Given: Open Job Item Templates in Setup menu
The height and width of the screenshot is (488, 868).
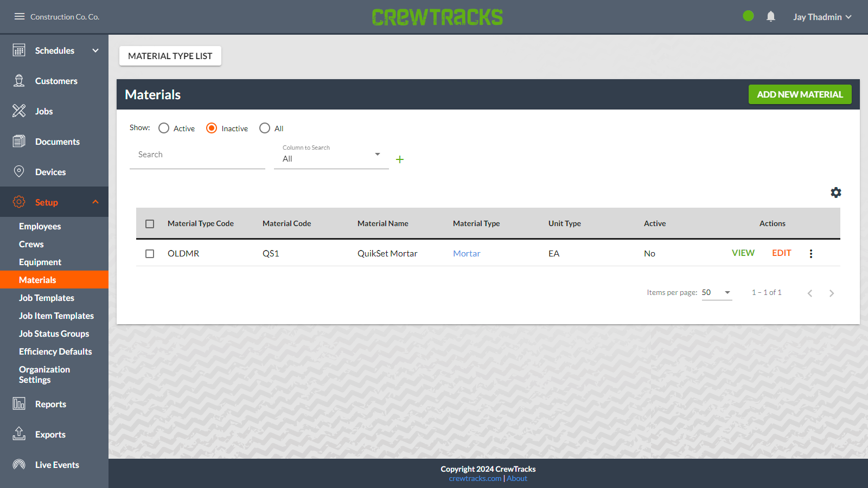Looking at the screenshot, I should click(56, 316).
